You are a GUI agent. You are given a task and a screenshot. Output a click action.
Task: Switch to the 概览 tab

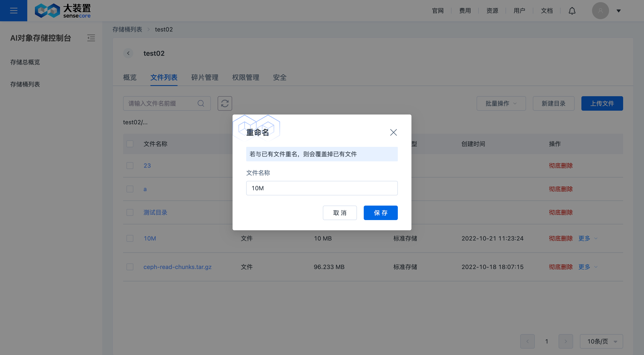[x=130, y=77]
